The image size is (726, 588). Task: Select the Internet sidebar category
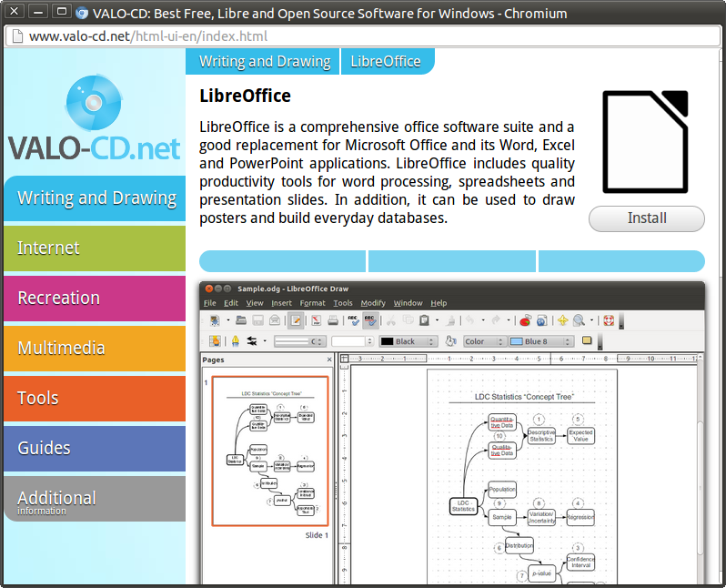click(95, 248)
